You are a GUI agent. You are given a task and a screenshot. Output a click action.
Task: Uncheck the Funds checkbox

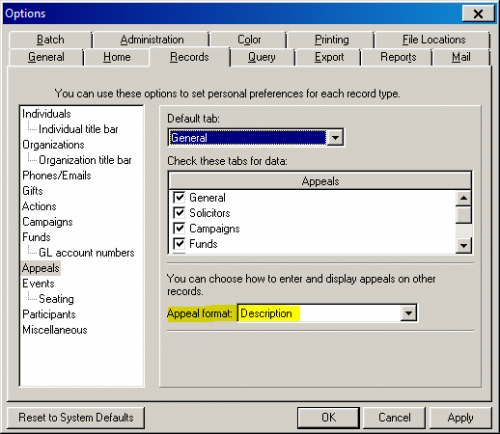[179, 244]
